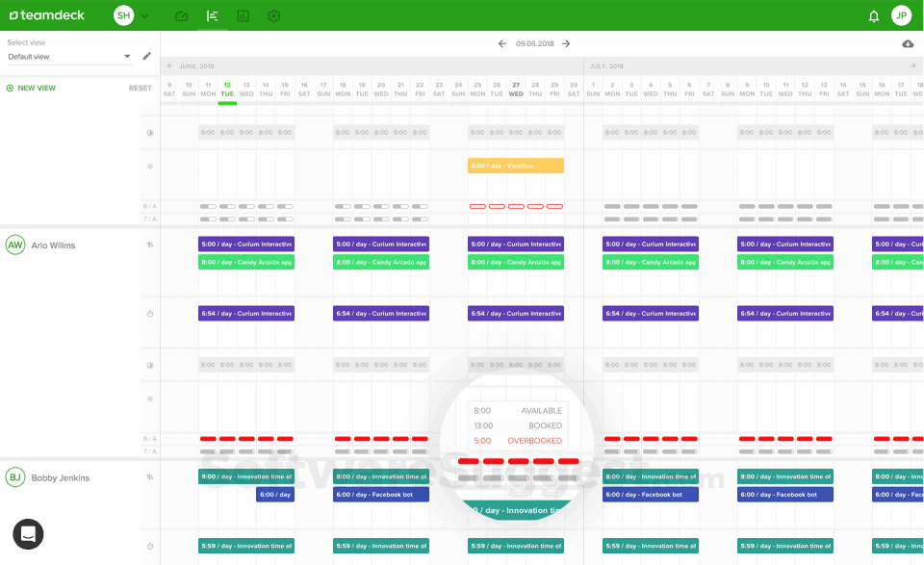924x565 pixels.
Task: Open the 6:54 Curium timesheet entry starting July 2
Action: [651, 314]
